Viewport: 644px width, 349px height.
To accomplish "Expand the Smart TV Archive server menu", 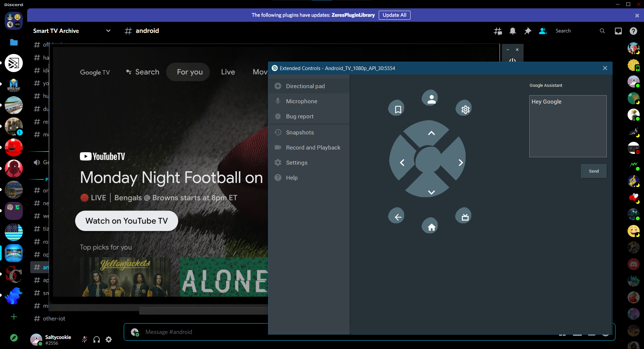I will [108, 31].
